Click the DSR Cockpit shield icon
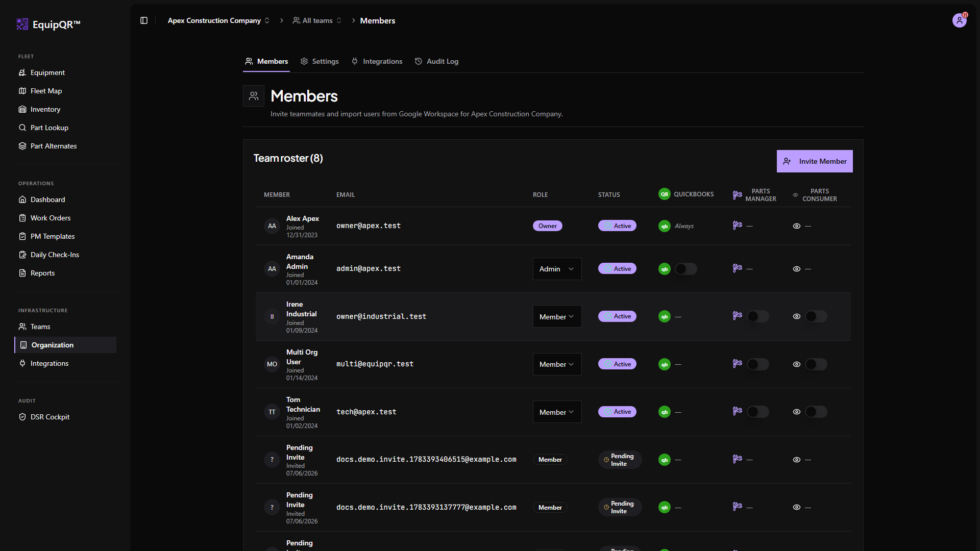Screen dimensions: 980x551 point(22,417)
